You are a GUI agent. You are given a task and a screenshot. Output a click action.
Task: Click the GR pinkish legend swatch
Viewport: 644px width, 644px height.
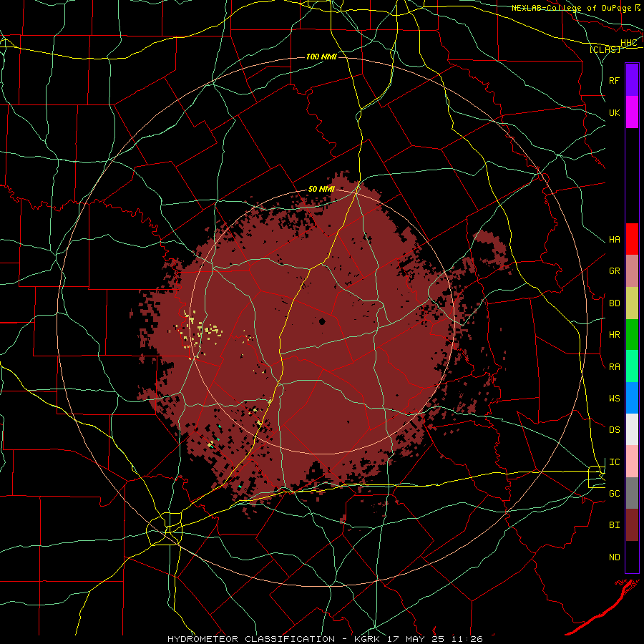coord(632,271)
